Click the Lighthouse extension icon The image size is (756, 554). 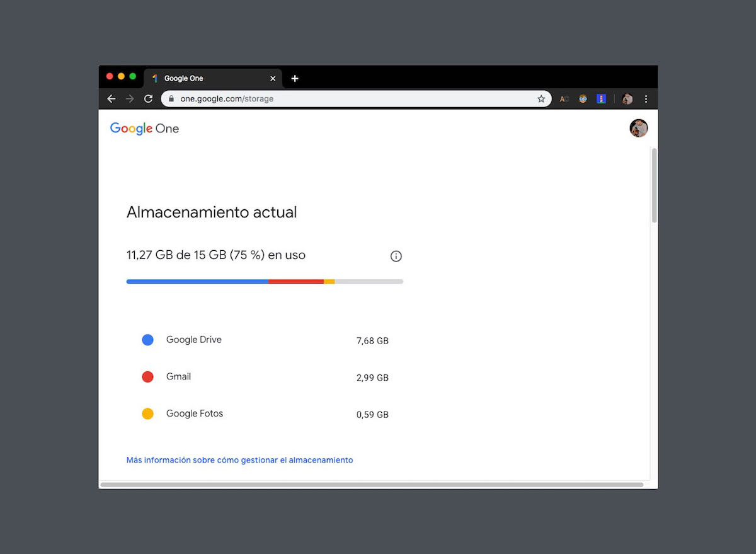click(601, 99)
